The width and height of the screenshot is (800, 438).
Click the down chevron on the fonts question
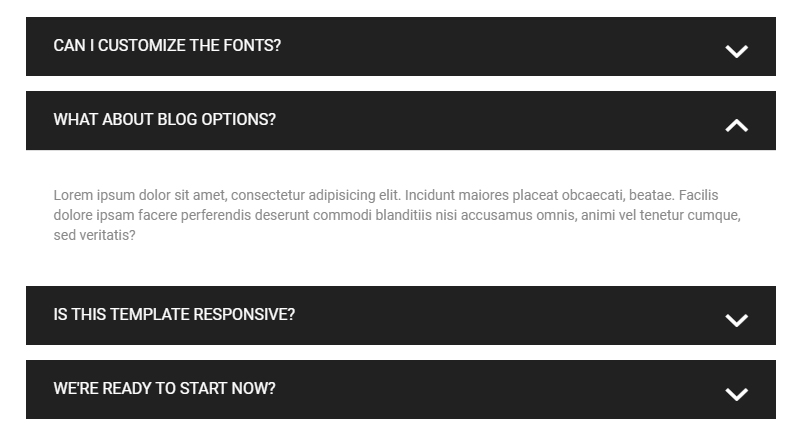(x=736, y=51)
